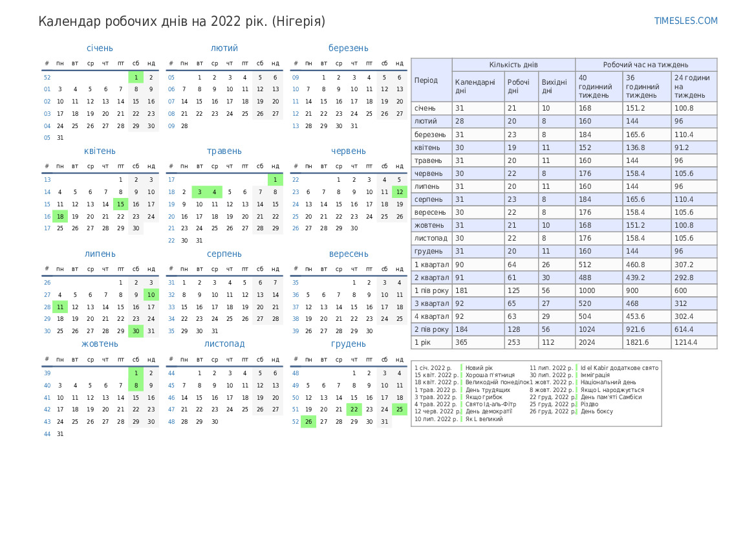
Task: Select the '2 пів року' row label
Action: (431, 329)
